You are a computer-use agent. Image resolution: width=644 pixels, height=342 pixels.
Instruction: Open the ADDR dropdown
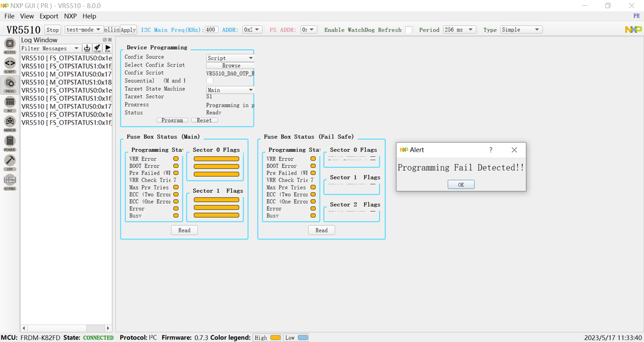click(252, 30)
